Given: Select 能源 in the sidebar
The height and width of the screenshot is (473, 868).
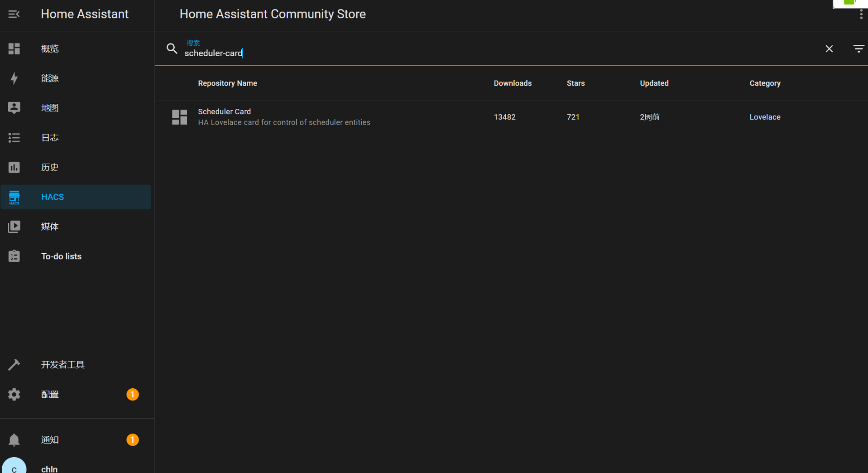Looking at the screenshot, I should click(76, 78).
